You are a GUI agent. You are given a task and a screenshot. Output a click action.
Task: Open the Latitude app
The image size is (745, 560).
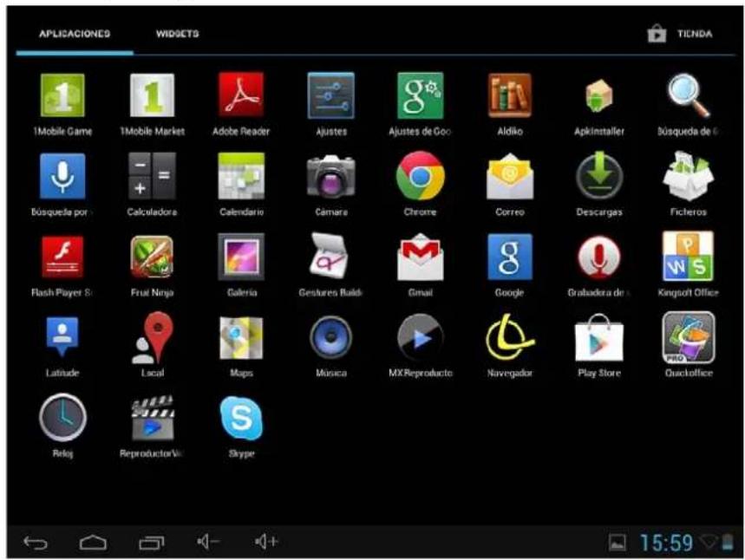coord(62,336)
